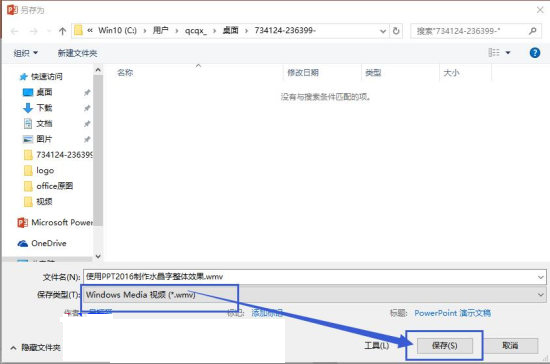Click the pin icon beside 图片
The image size is (550, 364).
click(87, 139)
